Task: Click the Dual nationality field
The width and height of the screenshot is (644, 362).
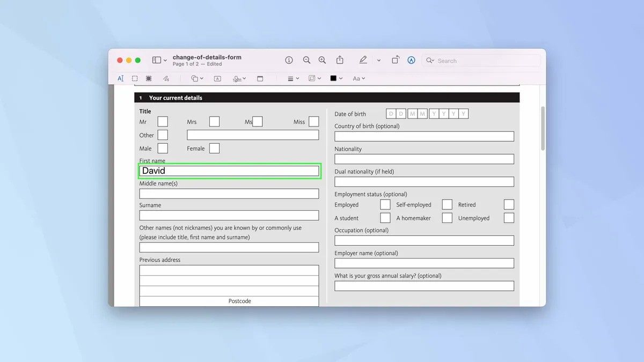Action: 424,182
